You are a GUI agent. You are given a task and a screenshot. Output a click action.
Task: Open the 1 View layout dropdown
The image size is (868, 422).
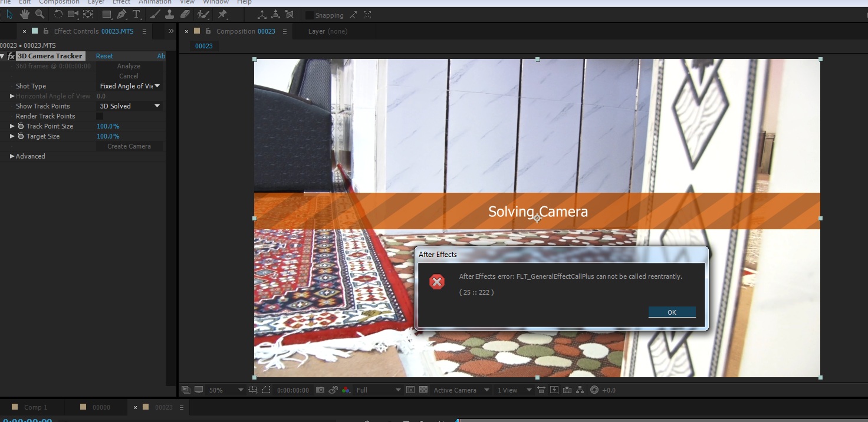point(514,390)
